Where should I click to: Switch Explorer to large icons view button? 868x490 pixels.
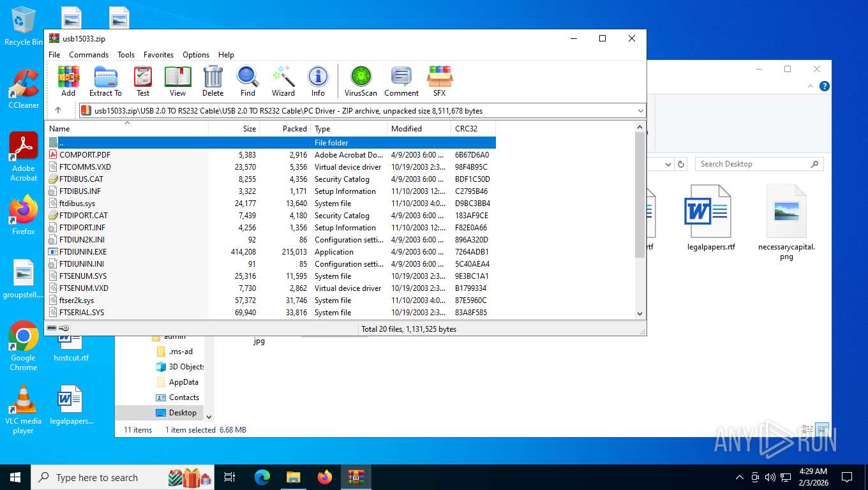pyautogui.click(x=823, y=429)
